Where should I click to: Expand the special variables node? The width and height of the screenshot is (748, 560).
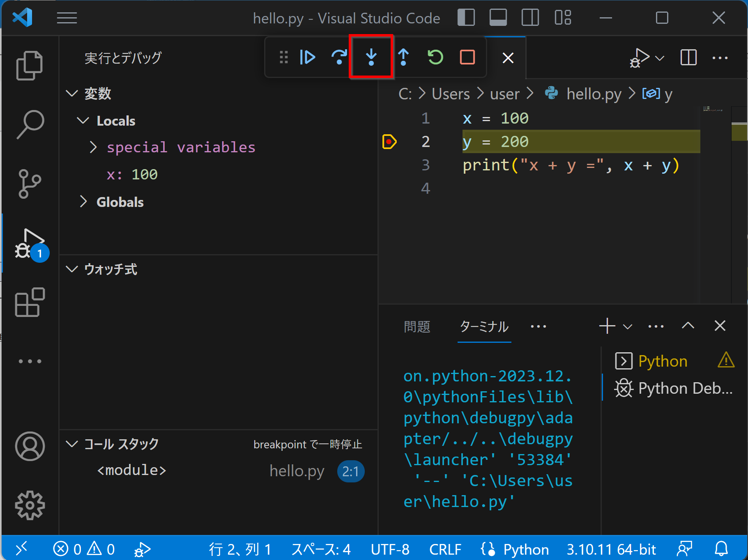pyautogui.click(x=94, y=147)
